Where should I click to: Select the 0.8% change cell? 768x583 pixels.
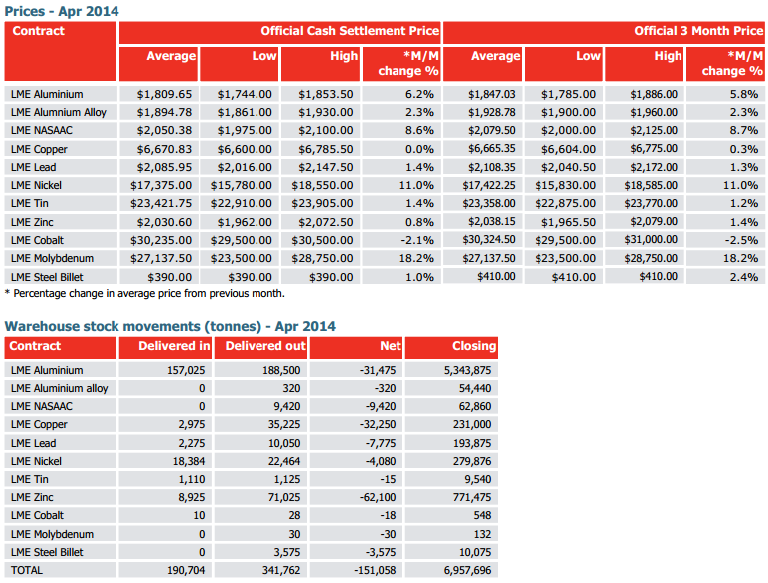click(x=419, y=222)
